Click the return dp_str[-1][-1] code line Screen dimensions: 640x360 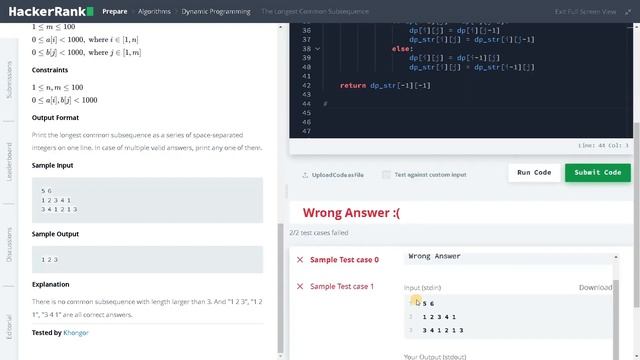point(385,85)
